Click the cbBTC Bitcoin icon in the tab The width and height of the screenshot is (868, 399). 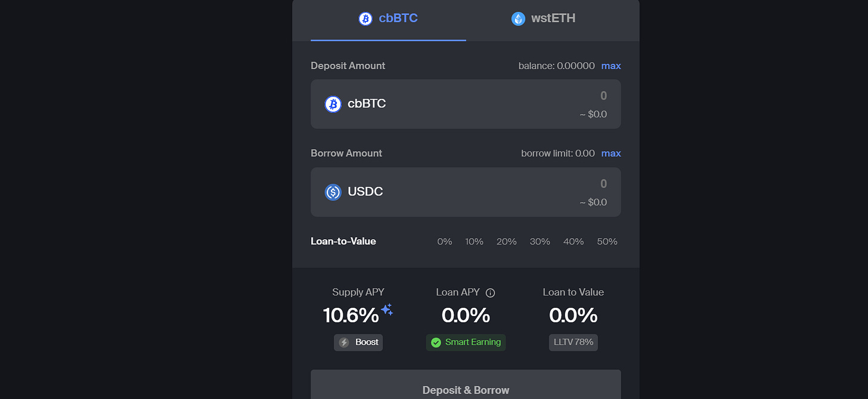[x=365, y=18]
